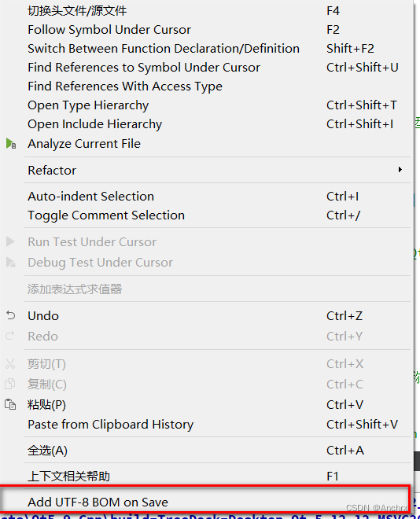Click the copy icon beside 复制(C)
Image resolution: width=420 pixels, height=519 pixels.
(x=10, y=384)
